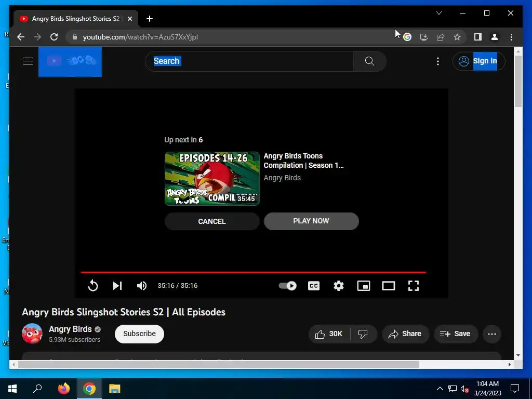Screen dimensions: 532x399
Task: Open Chrome three-dot customize menu
Action: pos(511,37)
